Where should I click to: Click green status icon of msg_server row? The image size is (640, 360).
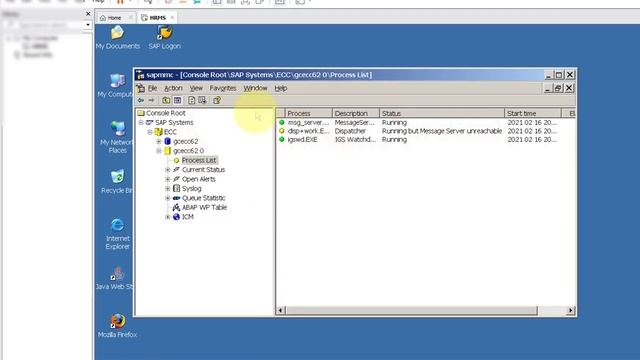click(282, 122)
